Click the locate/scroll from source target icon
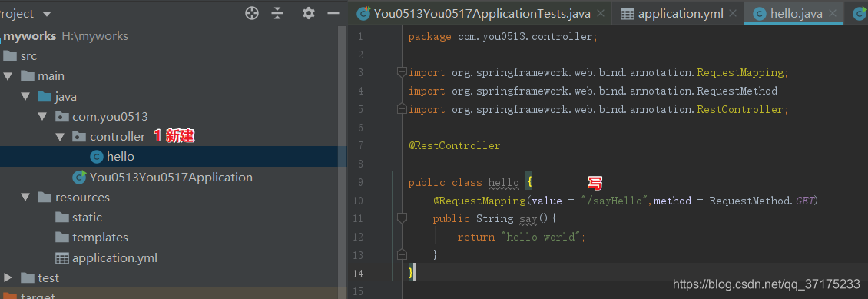This screenshot has width=868, height=299. pyautogui.click(x=252, y=13)
